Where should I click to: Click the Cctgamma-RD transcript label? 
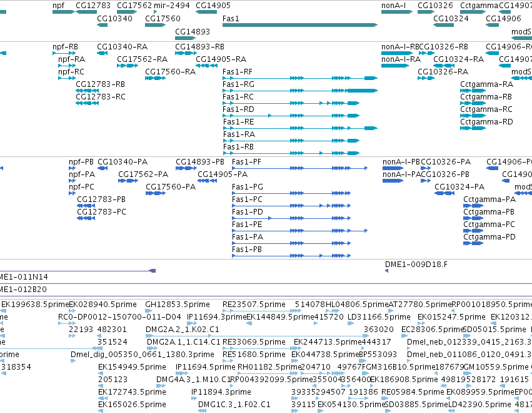(x=486, y=121)
